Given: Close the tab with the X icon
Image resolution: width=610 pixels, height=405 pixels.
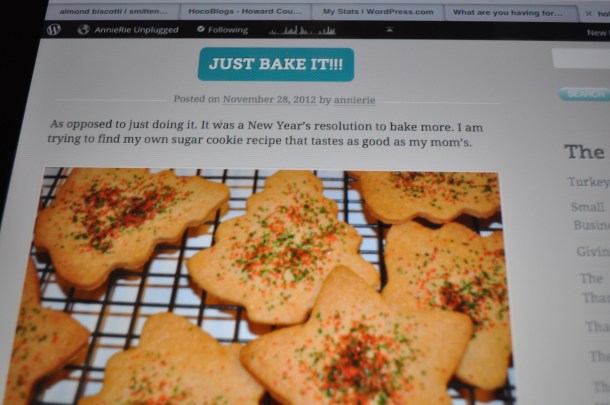Looking at the screenshot, I should pos(589,14).
